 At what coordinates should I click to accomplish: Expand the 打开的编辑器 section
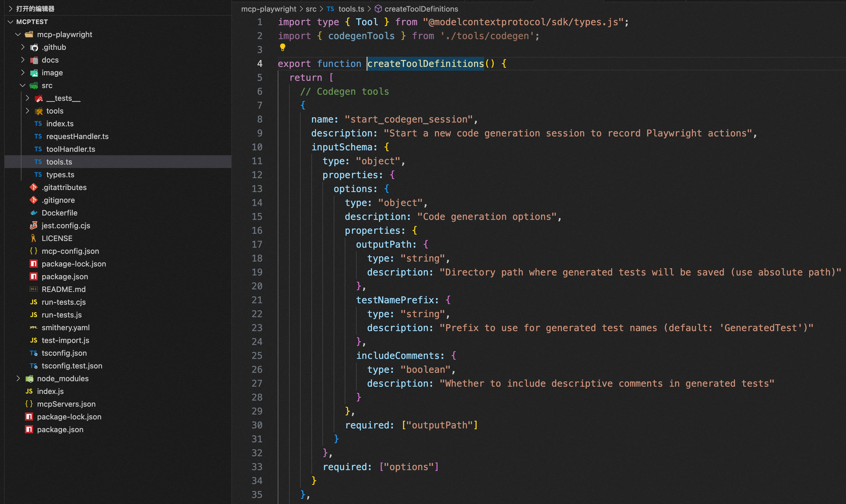pyautogui.click(x=10, y=9)
